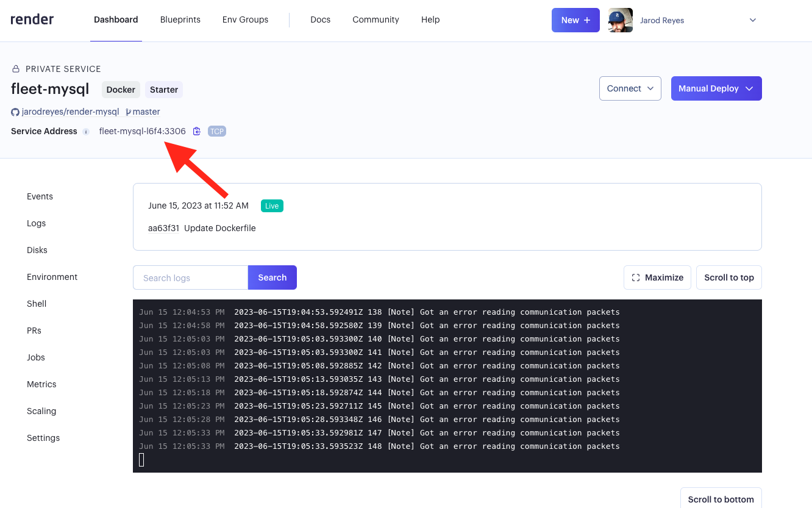Click the user name Jarod Reyes
The image size is (812, 508).
point(662,20)
